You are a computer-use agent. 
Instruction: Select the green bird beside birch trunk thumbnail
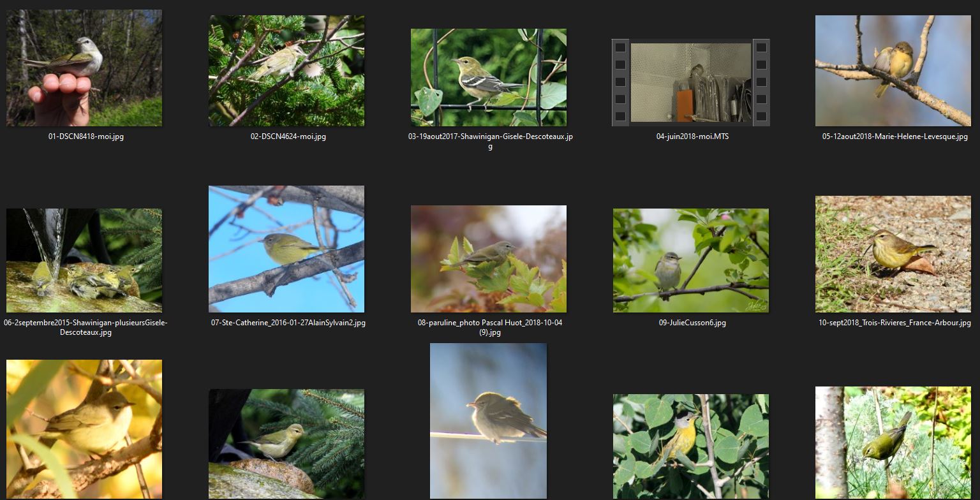point(893,442)
